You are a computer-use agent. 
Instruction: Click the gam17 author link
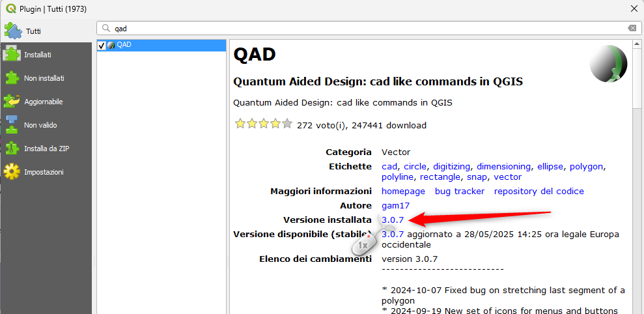point(395,206)
